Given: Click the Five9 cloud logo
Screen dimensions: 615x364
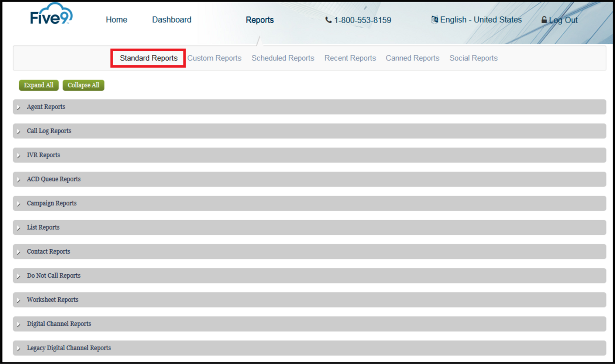Looking at the screenshot, I should coord(51,14).
